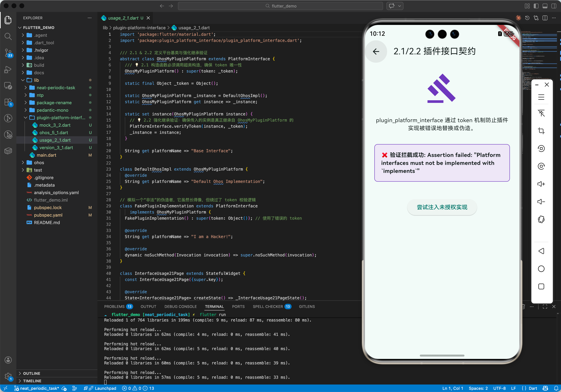
Task: Switch to PROBLEMS tab
Action: pos(114,307)
